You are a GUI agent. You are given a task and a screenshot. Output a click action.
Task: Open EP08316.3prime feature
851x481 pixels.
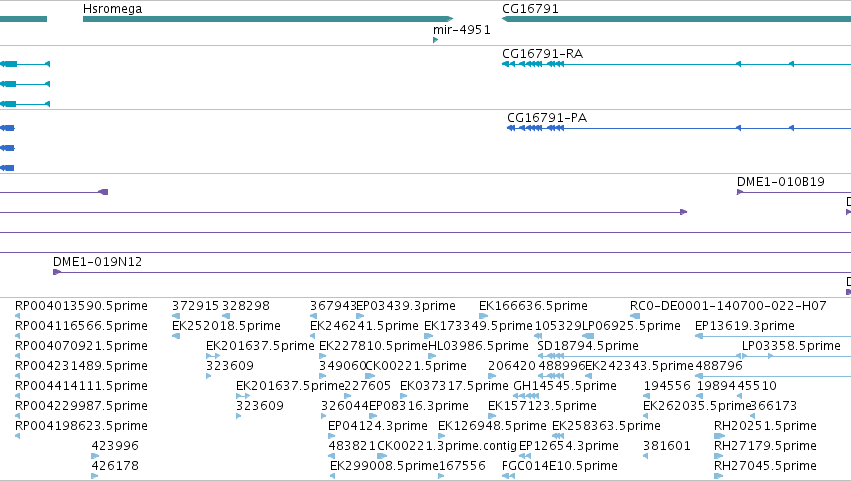tap(418, 406)
